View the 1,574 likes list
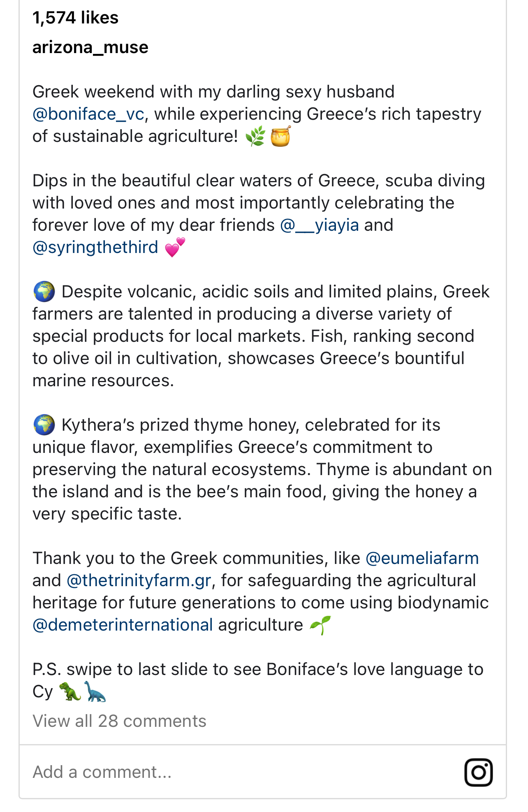 coord(76,18)
